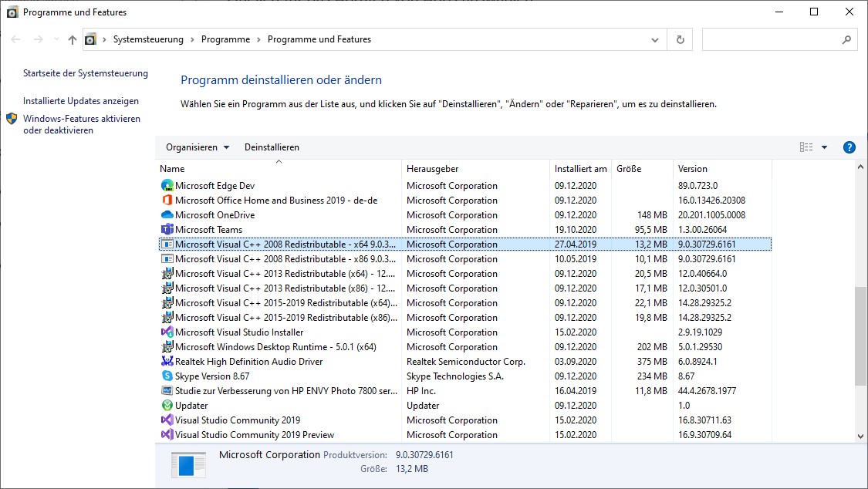Click version 89.0.723.0 cell

697,186
